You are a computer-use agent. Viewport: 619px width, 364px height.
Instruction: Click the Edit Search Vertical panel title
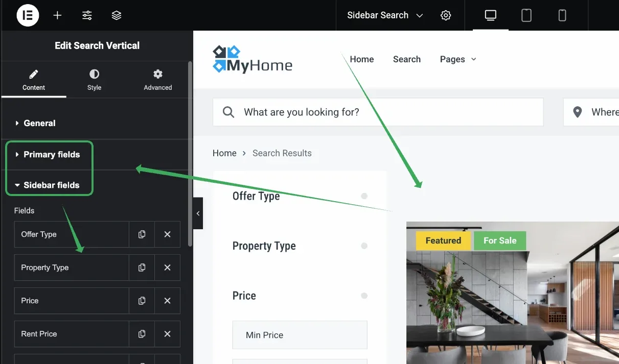click(x=97, y=45)
